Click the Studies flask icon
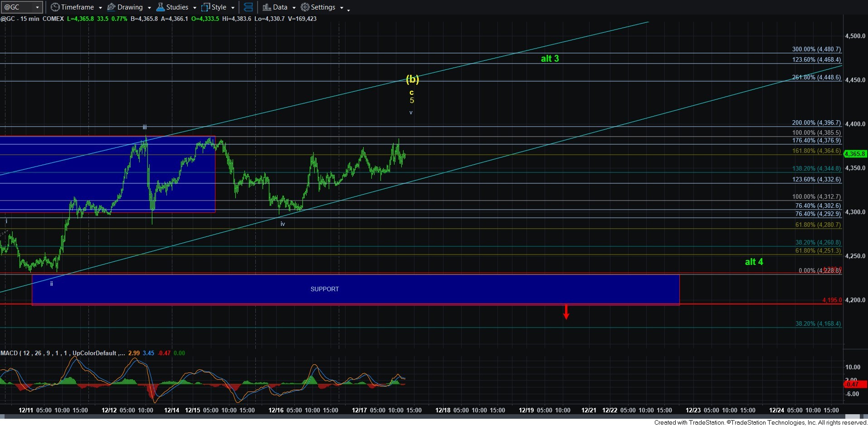This screenshot has height=426, width=868. coord(161,7)
